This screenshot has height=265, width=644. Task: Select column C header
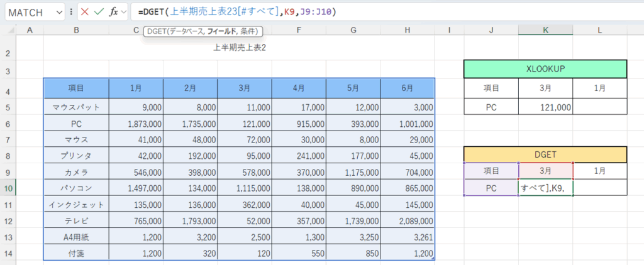pyautogui.click(x=135, y=30)
